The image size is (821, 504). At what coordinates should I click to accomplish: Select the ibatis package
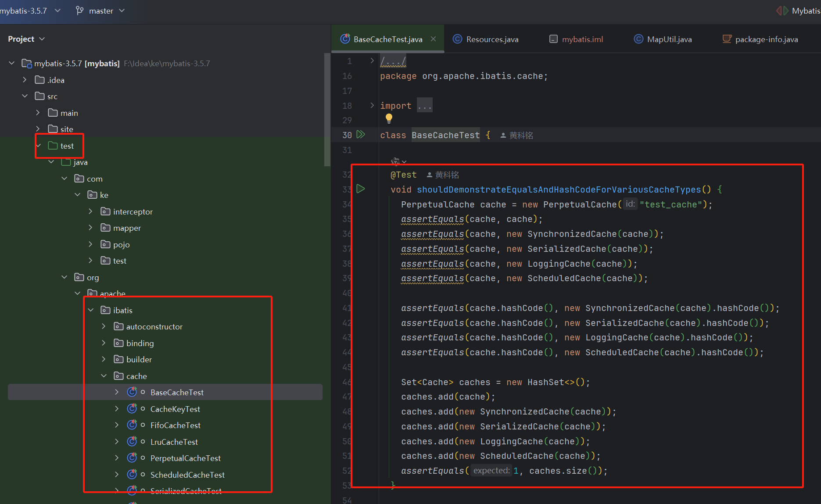[x=122, y=310]
